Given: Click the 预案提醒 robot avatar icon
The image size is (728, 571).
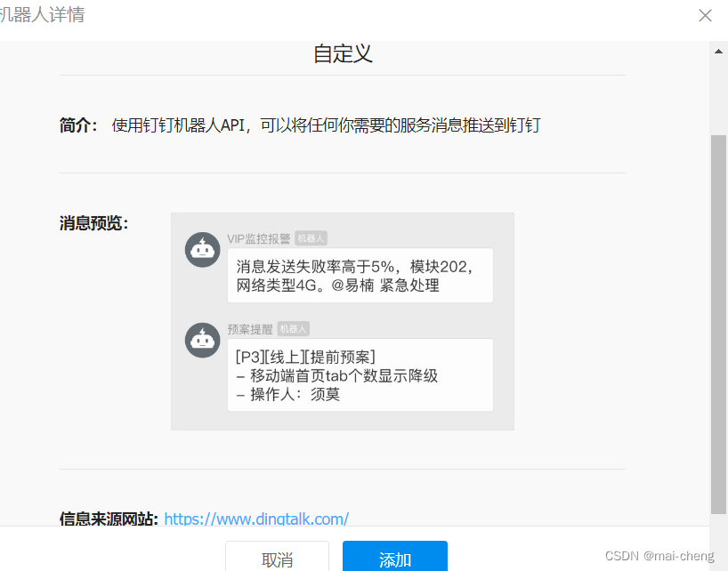Looking at the screenshot, I should pos(202,340).
